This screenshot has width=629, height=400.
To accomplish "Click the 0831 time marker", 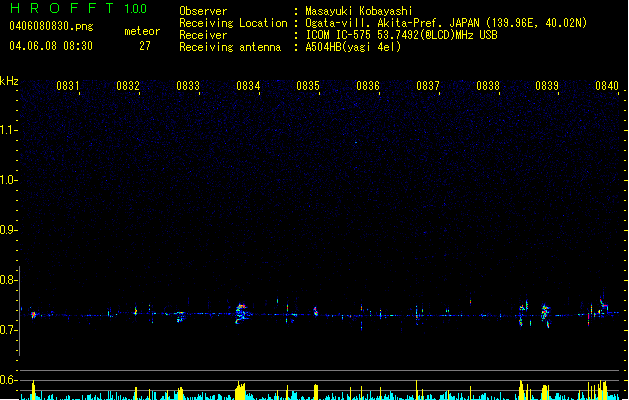I will pos(68,86).
